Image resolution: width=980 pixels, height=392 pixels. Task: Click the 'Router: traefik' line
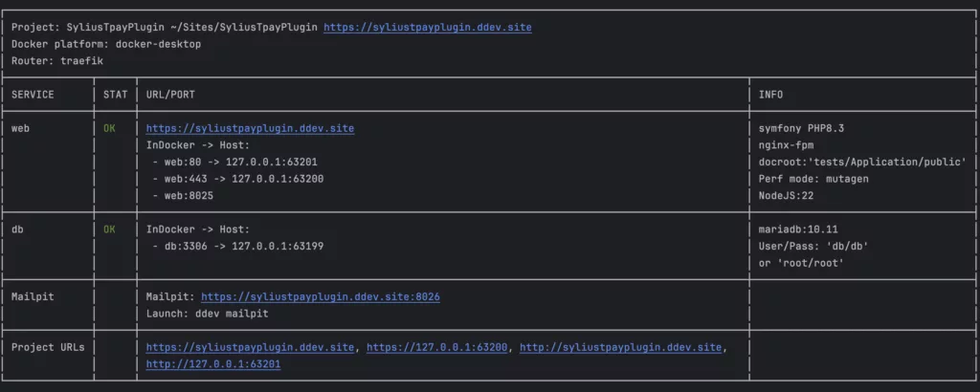point(57,61)
